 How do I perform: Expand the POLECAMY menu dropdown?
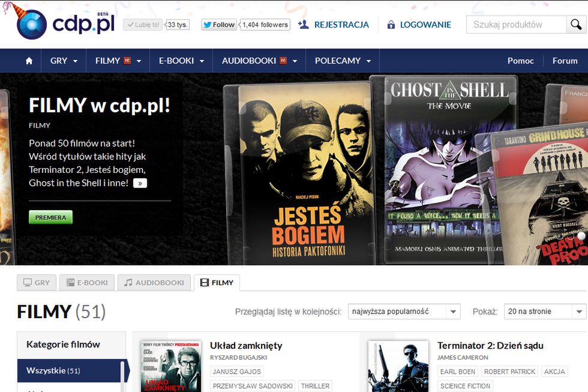click(343, 61)
